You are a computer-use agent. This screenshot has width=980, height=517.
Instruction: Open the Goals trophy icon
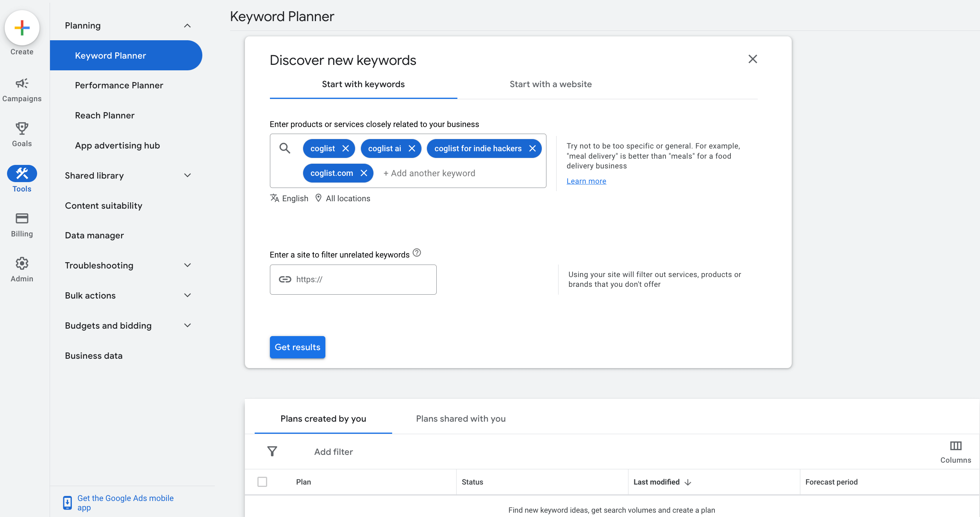[22, 128]
